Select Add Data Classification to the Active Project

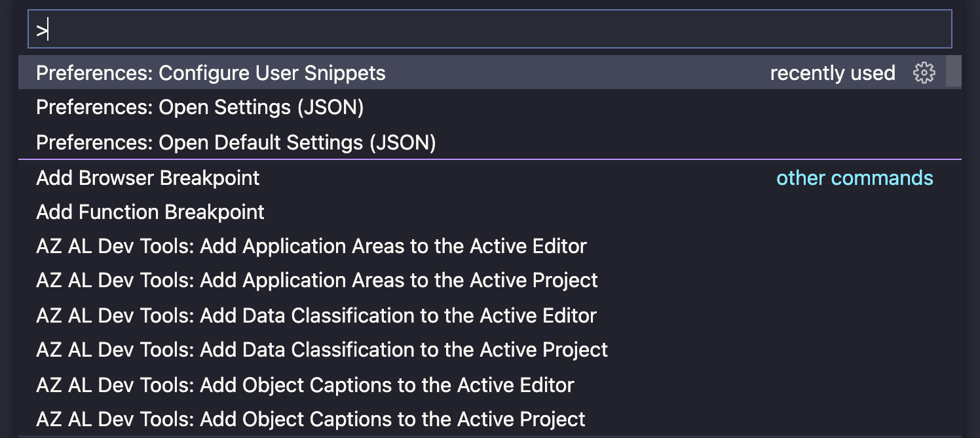(322, 350)
